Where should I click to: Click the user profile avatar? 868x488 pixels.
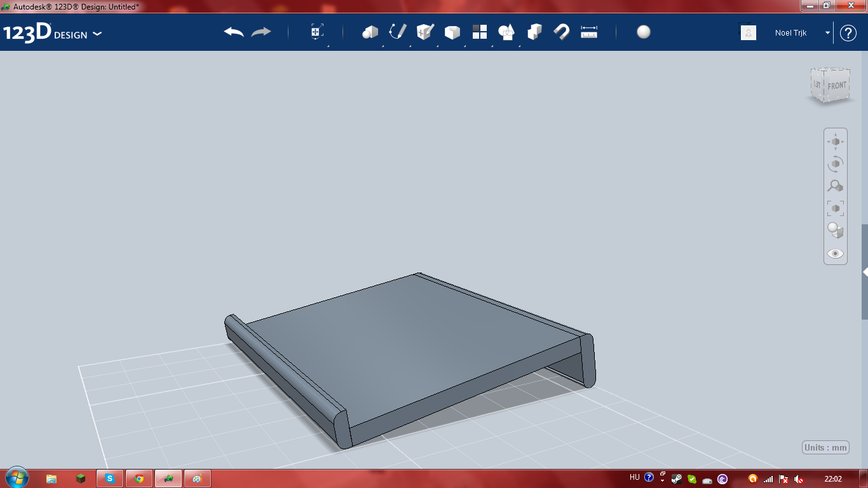click(749, 32)
